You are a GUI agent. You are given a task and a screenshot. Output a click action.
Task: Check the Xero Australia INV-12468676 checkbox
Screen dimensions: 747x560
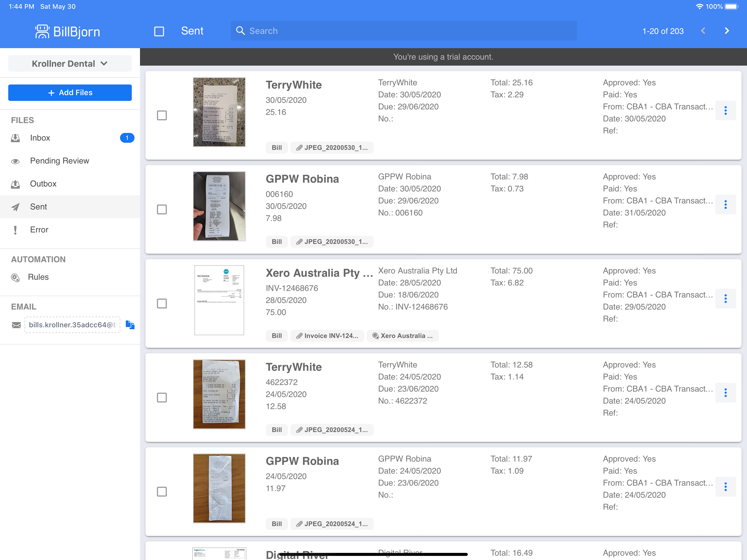(x=162, y=303)
